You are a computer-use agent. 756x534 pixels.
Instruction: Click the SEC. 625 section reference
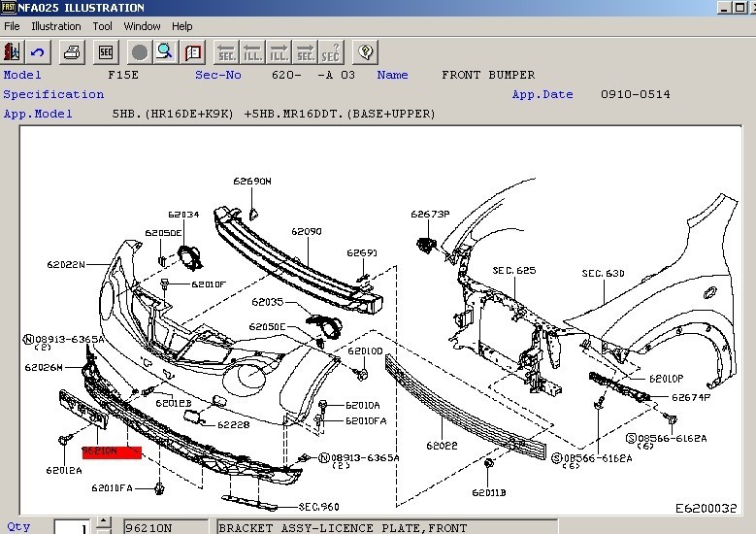tap(513, 271)
